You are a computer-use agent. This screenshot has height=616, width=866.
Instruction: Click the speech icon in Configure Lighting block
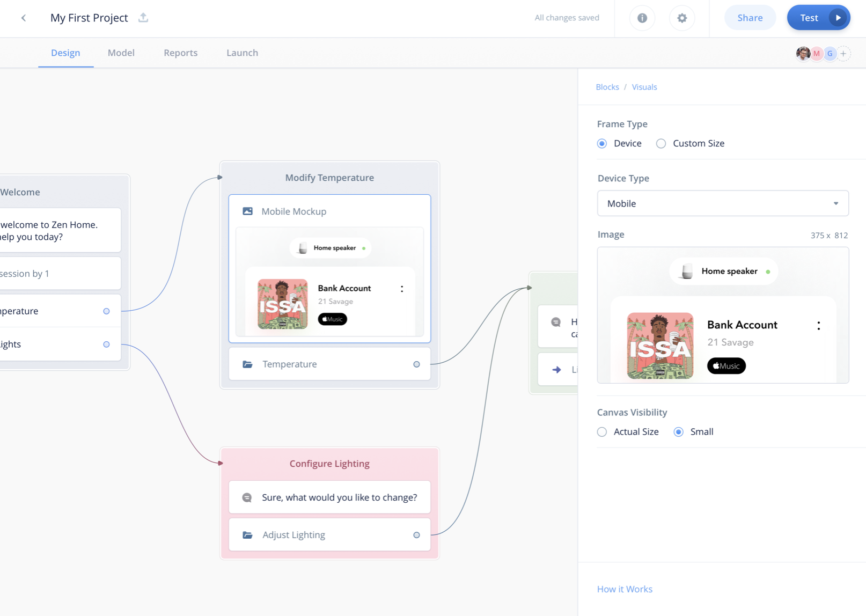[247, 498]
